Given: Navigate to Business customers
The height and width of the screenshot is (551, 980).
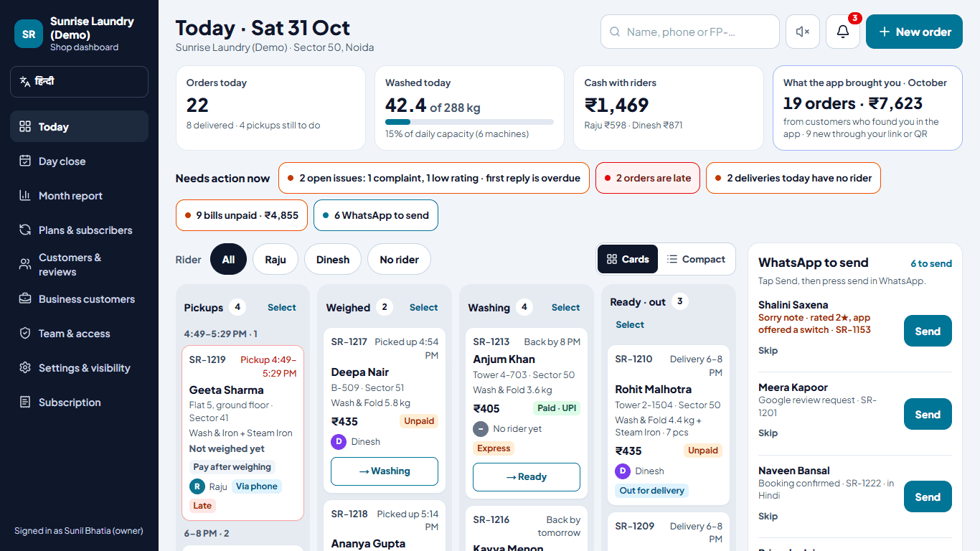Looking at the screenshot, I should 79,299.
